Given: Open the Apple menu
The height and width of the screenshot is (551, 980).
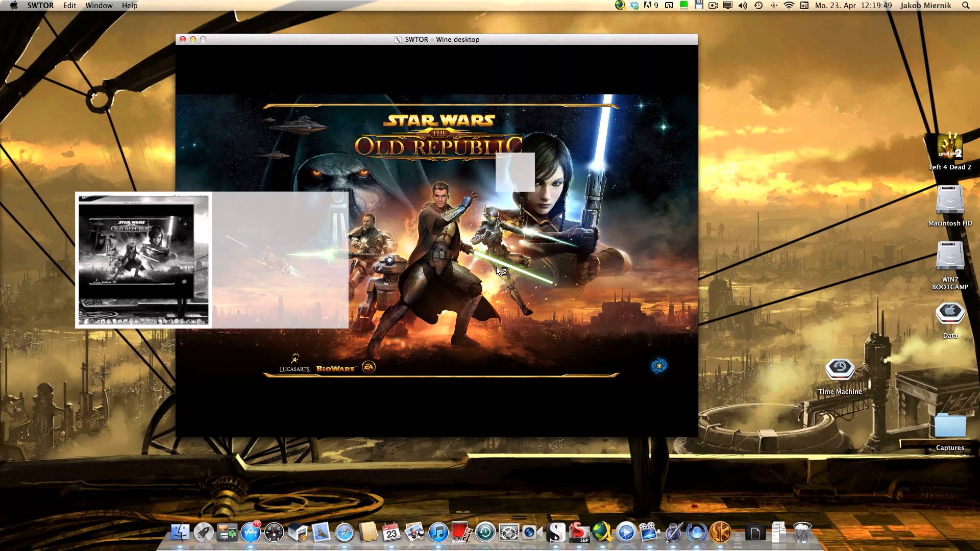Looking at the screenshot, I should [x=14, y=6].
